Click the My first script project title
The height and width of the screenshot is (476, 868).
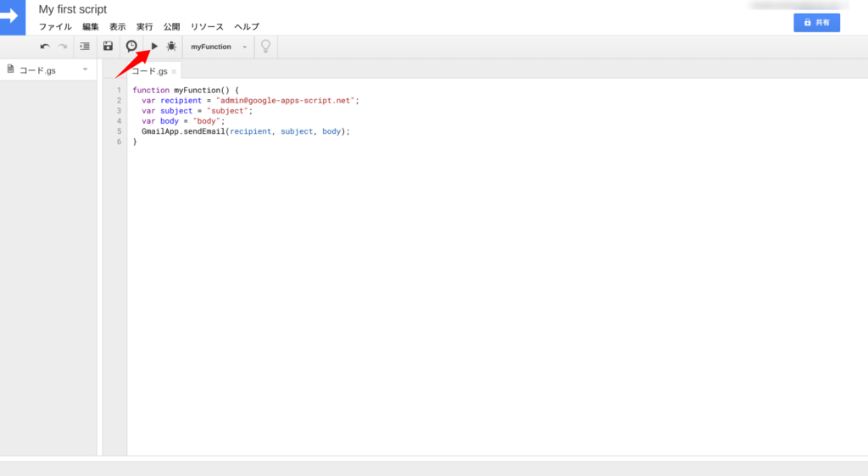(x=73, y=9)
